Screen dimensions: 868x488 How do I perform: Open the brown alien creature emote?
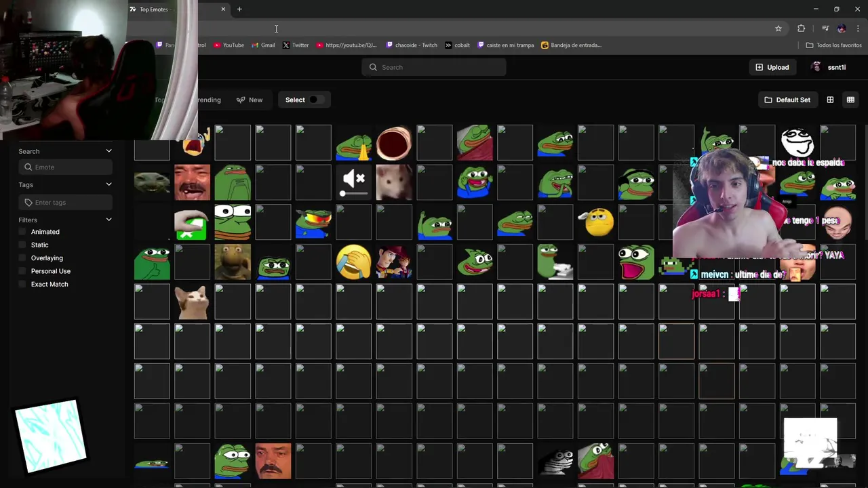point(233,262)
